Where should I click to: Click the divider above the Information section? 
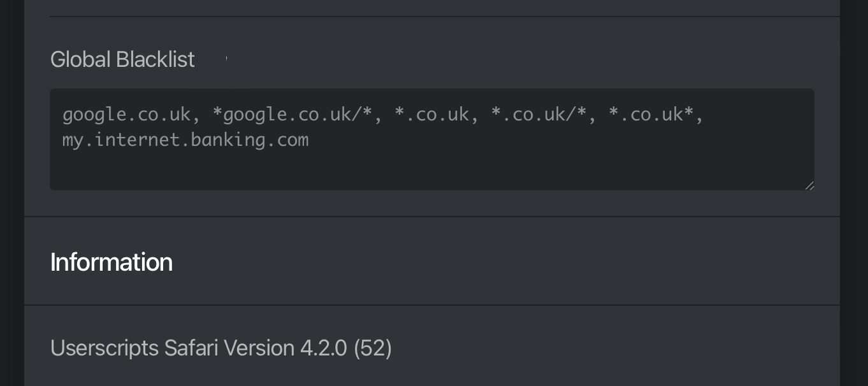click(x=432, y=217)
